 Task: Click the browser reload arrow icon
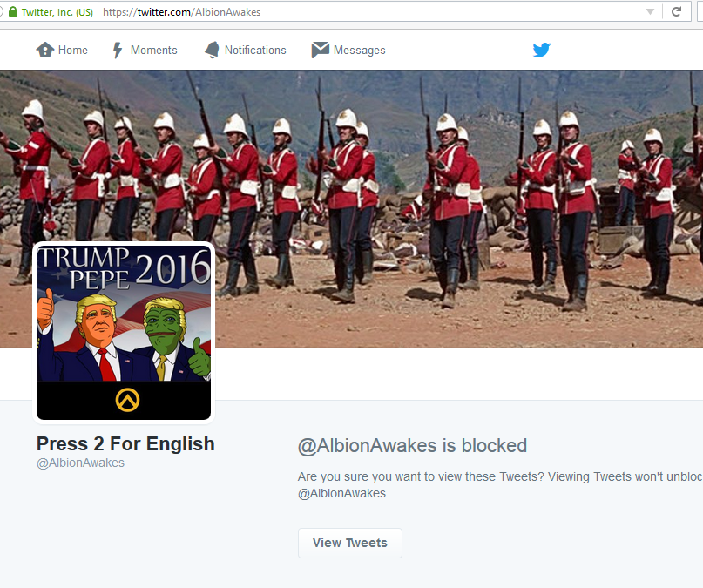(676, 11)
